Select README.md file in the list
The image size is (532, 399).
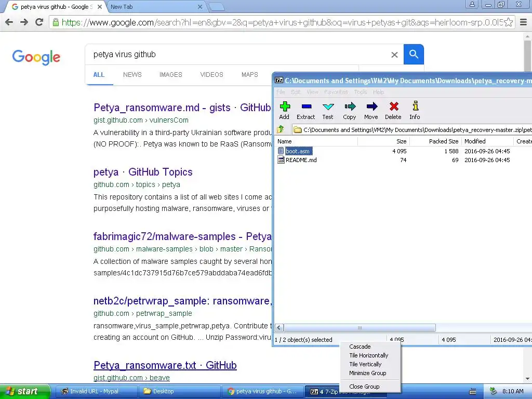click(x=301, y=160)
